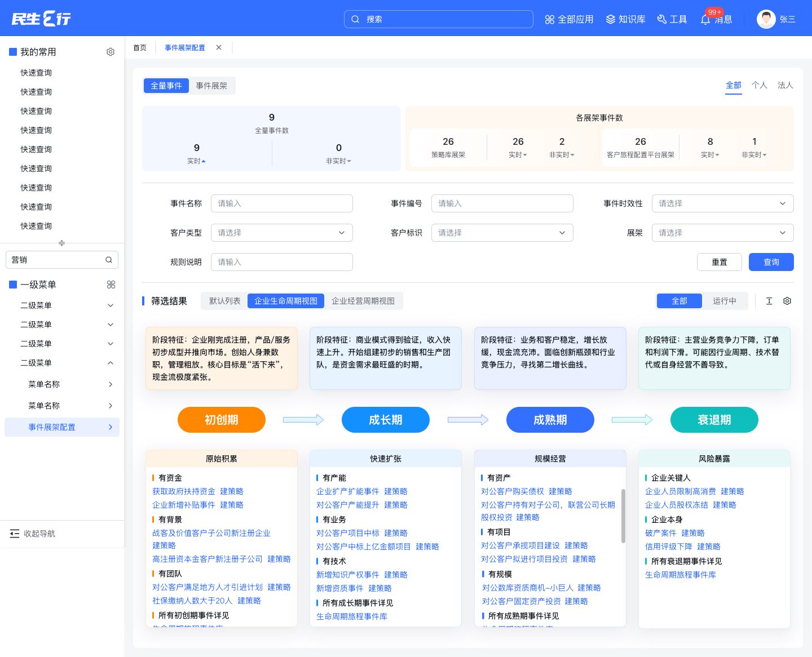The height and width of the screenshot is (657, 812).
Task: Switch toggle to 事件展架
Action: 211,86
